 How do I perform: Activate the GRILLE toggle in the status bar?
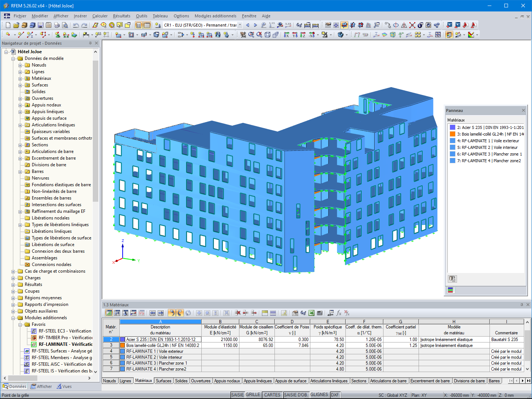pos(253,395)
